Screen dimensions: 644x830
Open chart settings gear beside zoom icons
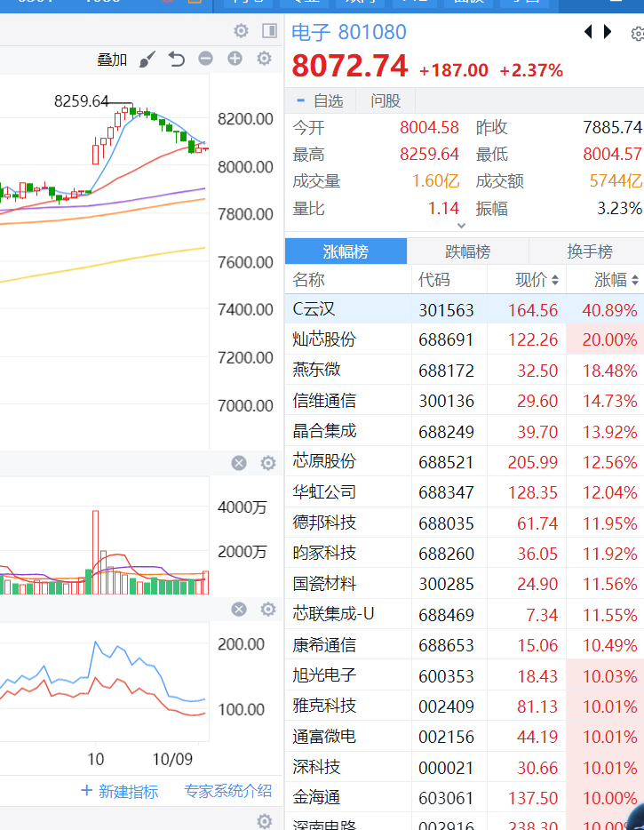click(x=264, y=60)
